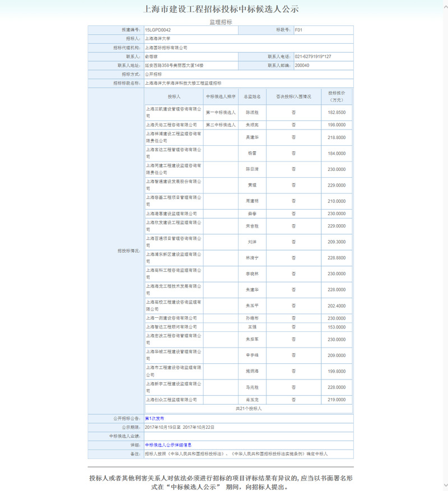Click the 总监姓名 column header
This screenshot has width=448, height=491.
[252, 97]
